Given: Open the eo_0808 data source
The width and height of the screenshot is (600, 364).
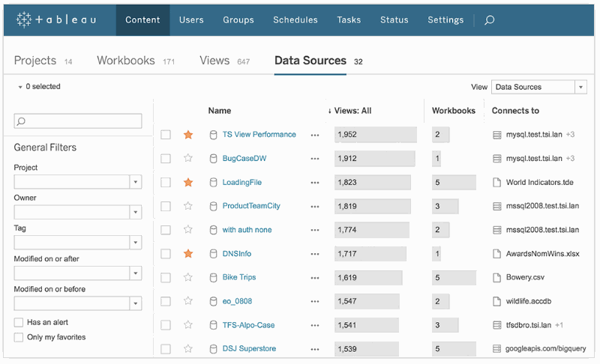Looking at the screenshot, I should click(237, 301).
